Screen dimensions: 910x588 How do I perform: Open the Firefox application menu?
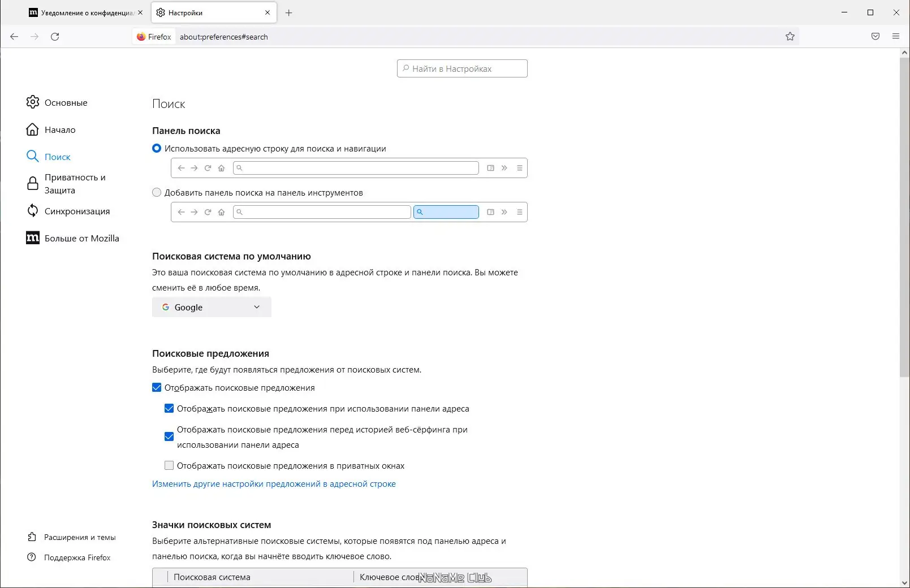pos(896,37)
